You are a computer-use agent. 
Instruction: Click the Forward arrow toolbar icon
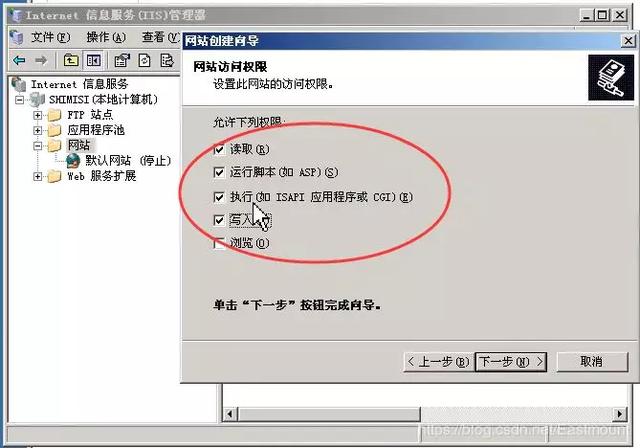pyautogui.click(x=41, y=61)
